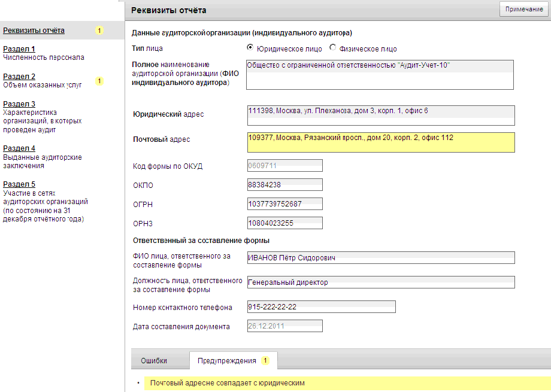The image size is (551, 392).
Task: Click the ОГРН input field
Action: pos(285,203)
